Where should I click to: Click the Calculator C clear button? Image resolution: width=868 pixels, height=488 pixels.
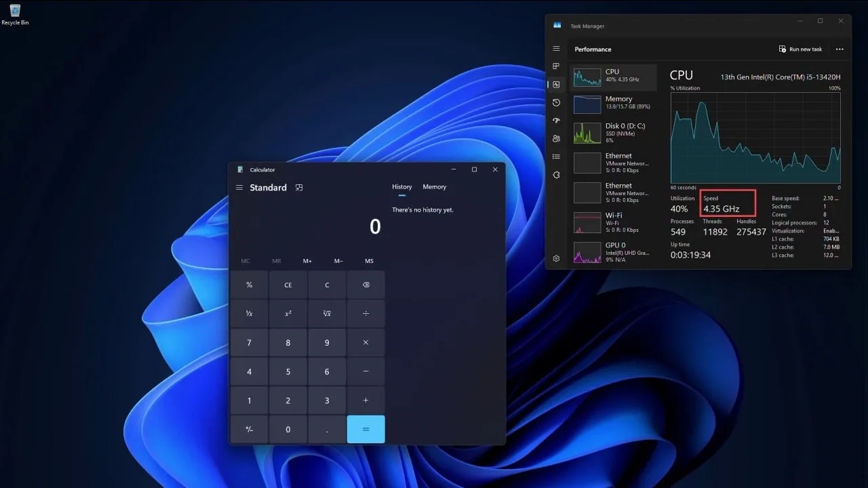pos(327,285)
